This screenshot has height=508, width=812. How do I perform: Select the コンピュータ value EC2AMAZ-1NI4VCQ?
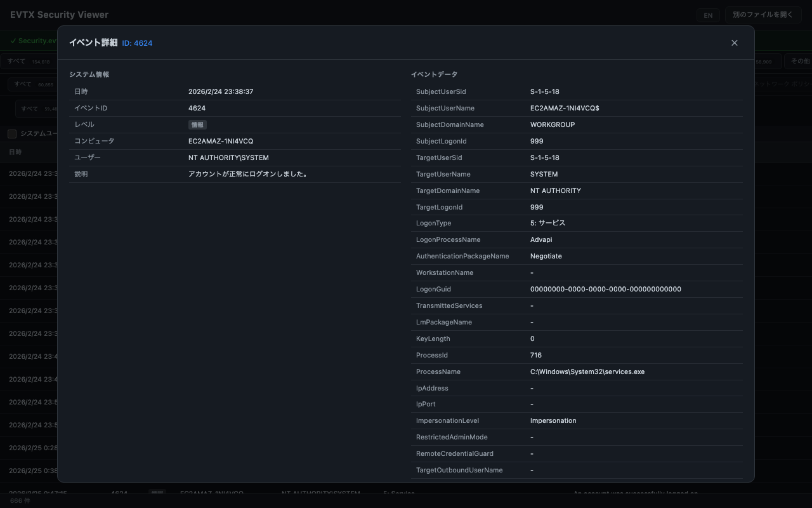(221, 141)
